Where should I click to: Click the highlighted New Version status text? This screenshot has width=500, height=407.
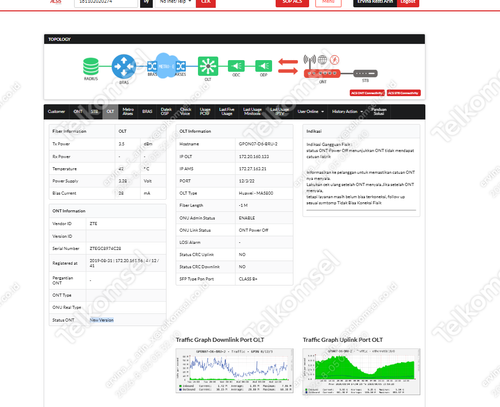pyautogui.click(x=102, y=320)
